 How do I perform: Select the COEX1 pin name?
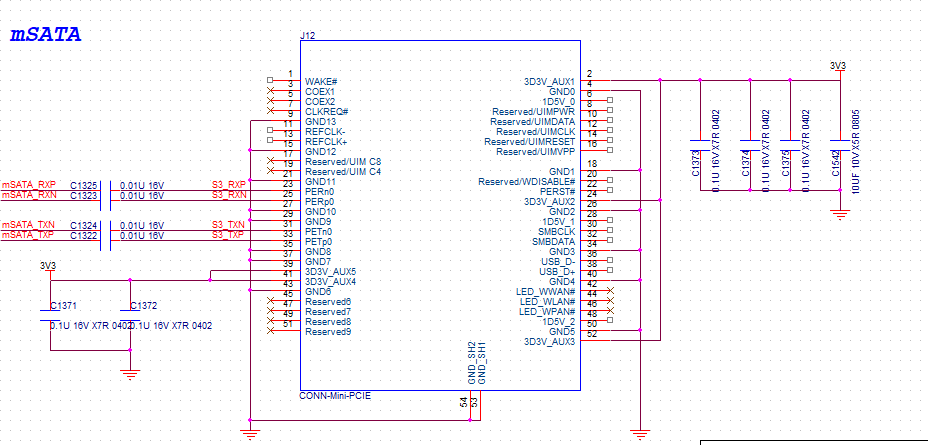(320, 92)
